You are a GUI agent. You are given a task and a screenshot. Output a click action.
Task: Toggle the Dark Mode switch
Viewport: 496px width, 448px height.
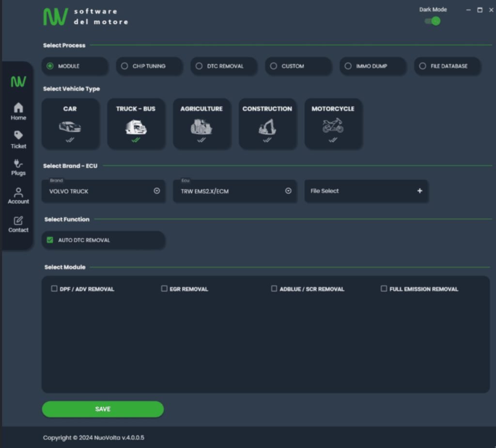433,21
